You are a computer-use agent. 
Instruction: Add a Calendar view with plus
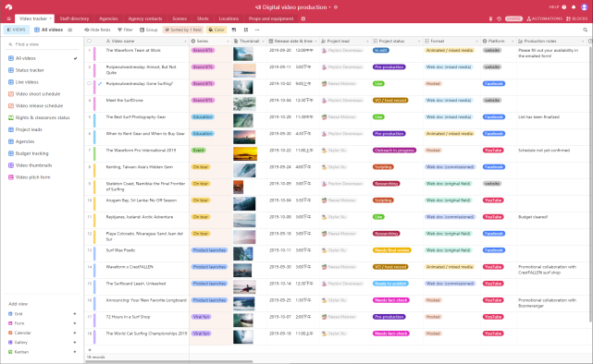pyautogui.click(x=75, y=333)
